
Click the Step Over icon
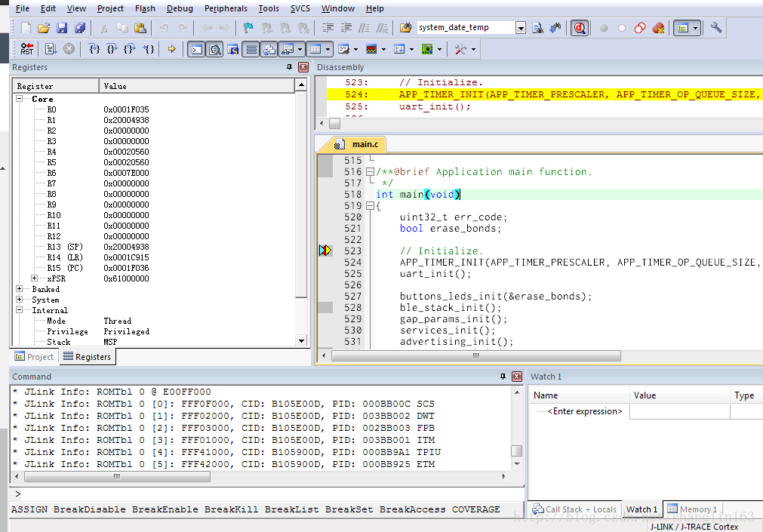click(x=112, y=49)
